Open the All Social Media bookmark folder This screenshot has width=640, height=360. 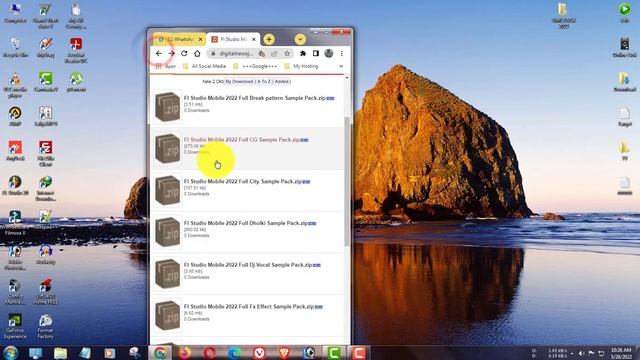point(204,66)
